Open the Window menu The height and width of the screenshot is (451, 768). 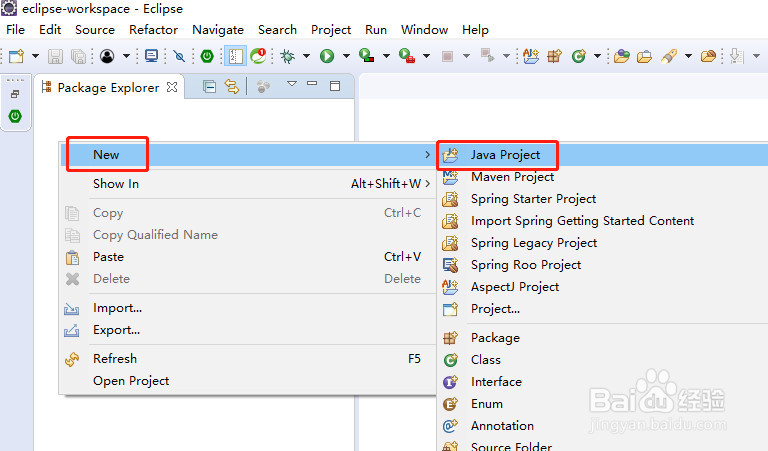(424, 30)
